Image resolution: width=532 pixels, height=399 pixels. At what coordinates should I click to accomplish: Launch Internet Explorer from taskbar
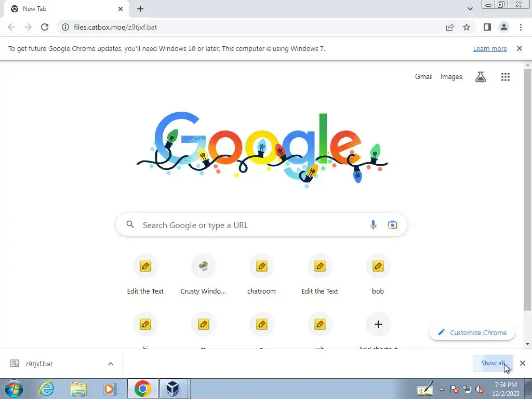[46, 389]
